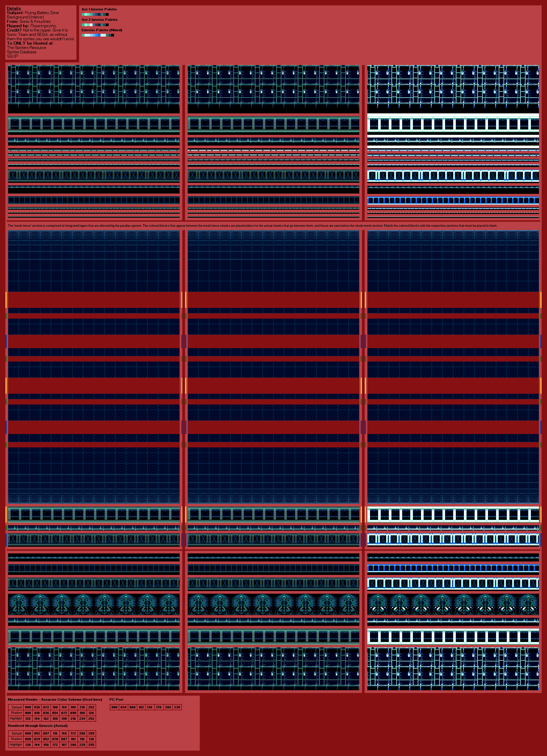Click the Shadow row label in Genesis Actual table
This screenshot has width=547, height=756.
(x=16, y=739)
